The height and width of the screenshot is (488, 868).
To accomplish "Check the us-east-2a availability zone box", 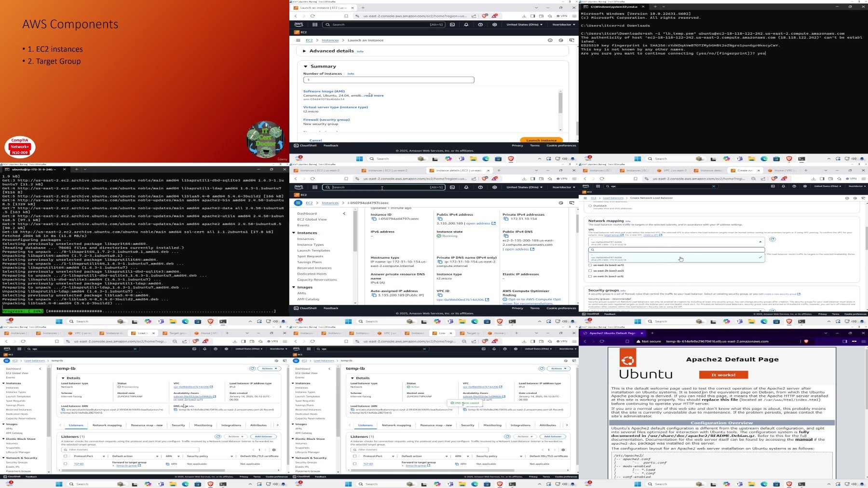I will (590, 265).
